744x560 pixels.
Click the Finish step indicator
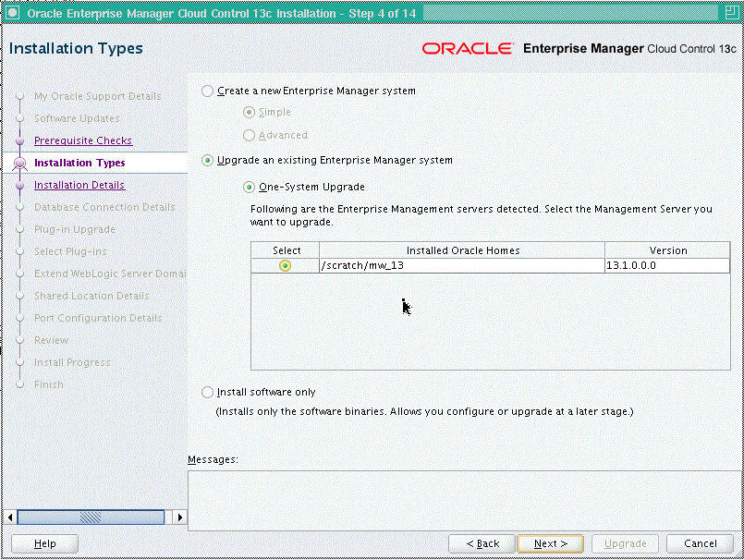20,384
